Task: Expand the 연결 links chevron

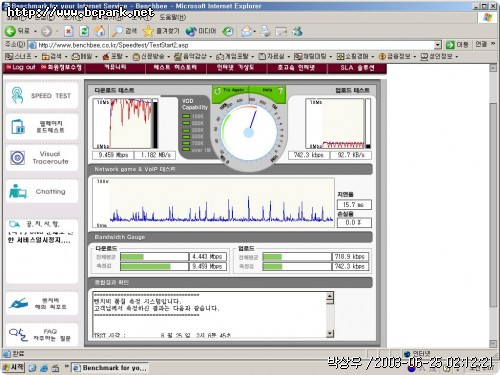Action: pos(493,44)
